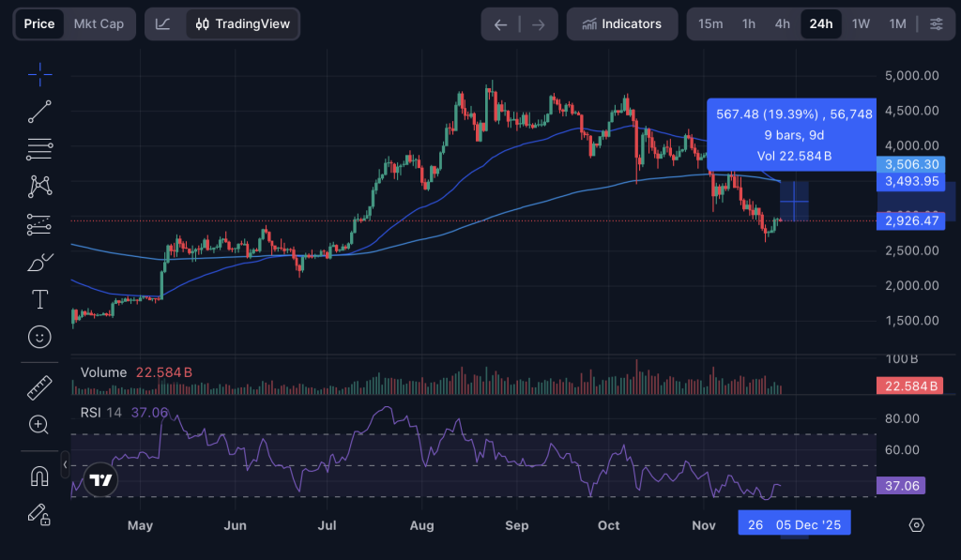This screenshot has width=961, height=560.
Task: Open the horizontal lines tool dropdown
Action: (38, 148)
